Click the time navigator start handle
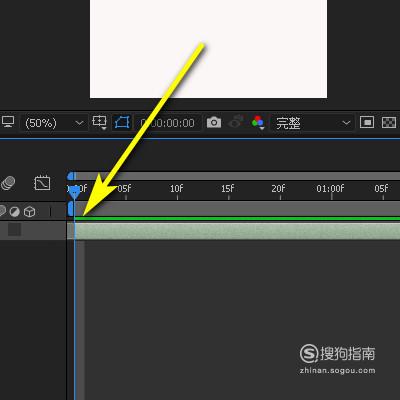Viewport: 400px width, 400px height. [71, 176]
